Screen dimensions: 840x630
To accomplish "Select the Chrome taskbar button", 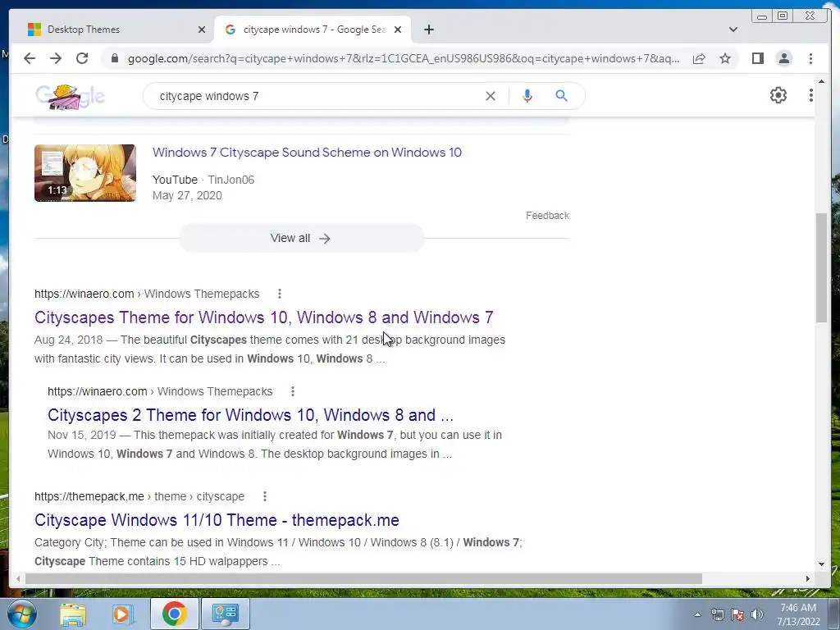I will 174,614.
